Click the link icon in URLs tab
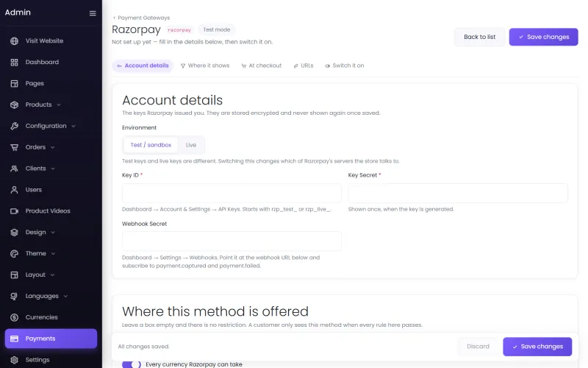 (x=296, y=66)
